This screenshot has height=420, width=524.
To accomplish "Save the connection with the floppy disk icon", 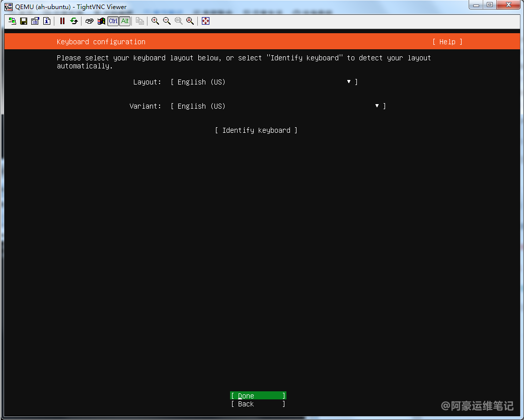I will (24, 21).
